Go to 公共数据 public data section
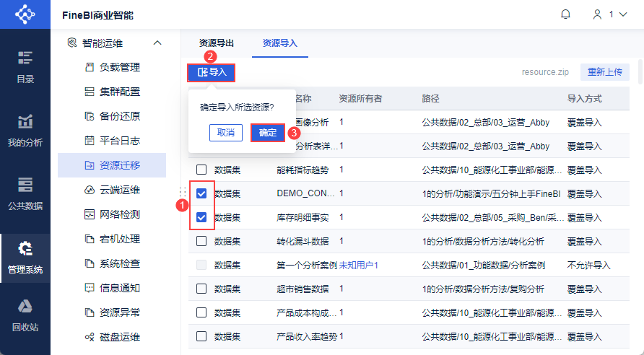The height and width of the screenshot is (355, 644). (x=25, y=193)
